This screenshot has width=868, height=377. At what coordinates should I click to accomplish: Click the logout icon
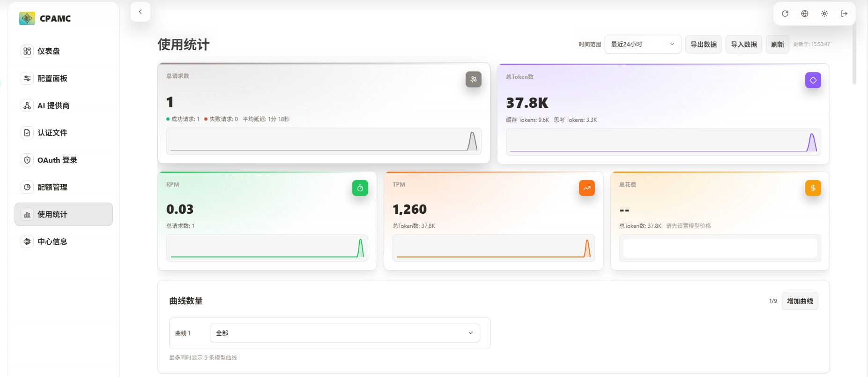point(844,14)
